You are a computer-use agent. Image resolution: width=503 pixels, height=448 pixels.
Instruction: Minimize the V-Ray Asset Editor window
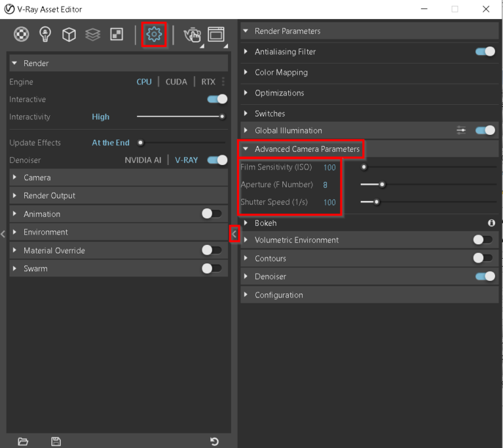click(424, 9)
